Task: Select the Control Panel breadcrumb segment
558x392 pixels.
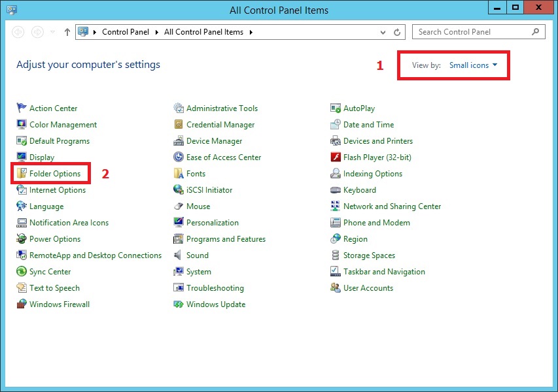Action: pos(126,32)
